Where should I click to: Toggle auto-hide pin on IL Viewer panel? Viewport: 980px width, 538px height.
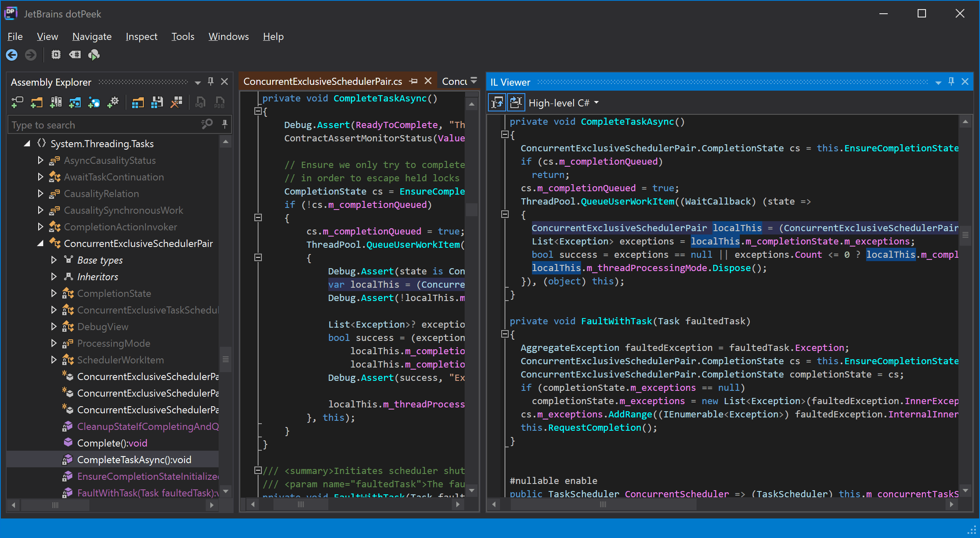951,82
